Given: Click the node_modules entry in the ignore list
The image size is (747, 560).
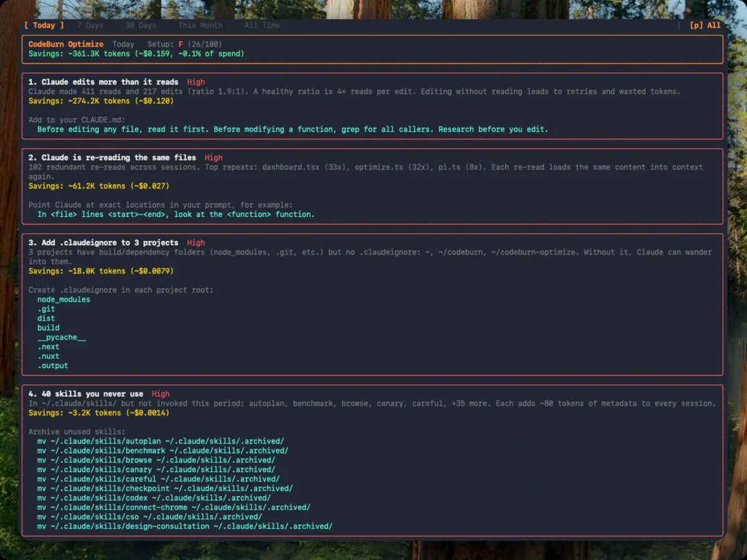Looking at the screenshot, I should 63,299.
